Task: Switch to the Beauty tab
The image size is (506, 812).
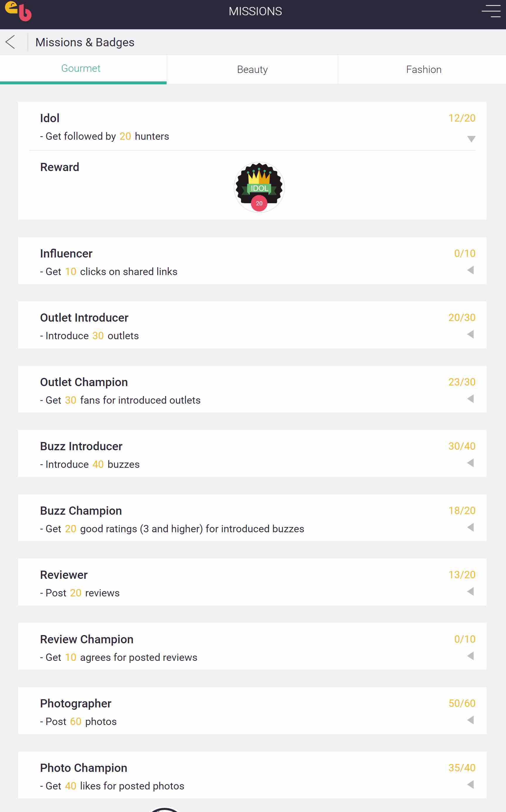Action: click(252, 70)
